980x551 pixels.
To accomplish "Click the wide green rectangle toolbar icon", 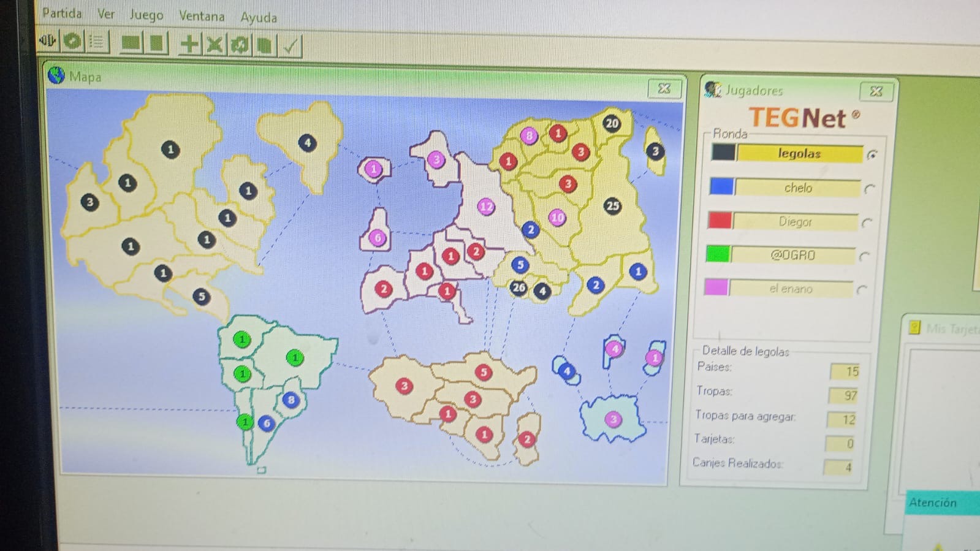I will coord(130,43).
